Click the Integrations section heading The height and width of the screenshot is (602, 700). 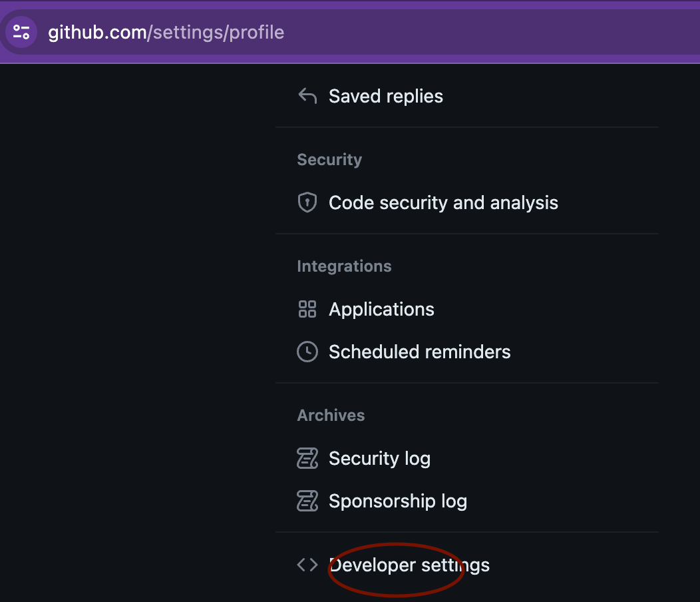(344, 266)
